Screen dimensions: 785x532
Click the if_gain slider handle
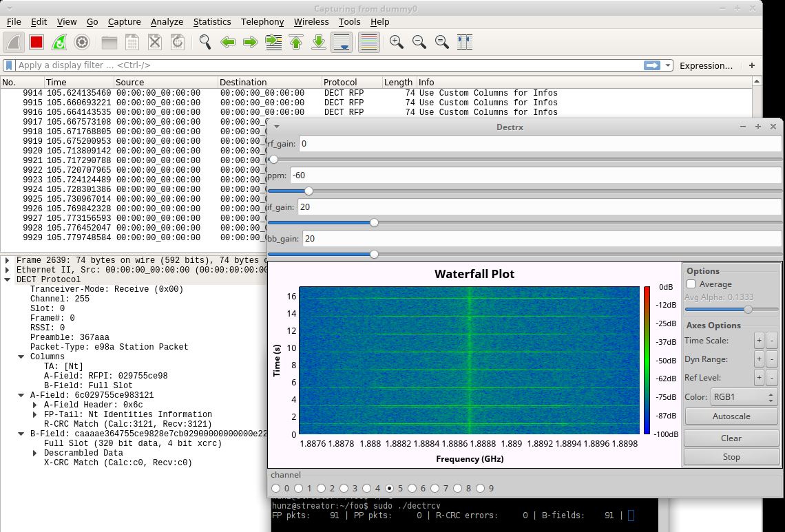[x=374, y=222]
